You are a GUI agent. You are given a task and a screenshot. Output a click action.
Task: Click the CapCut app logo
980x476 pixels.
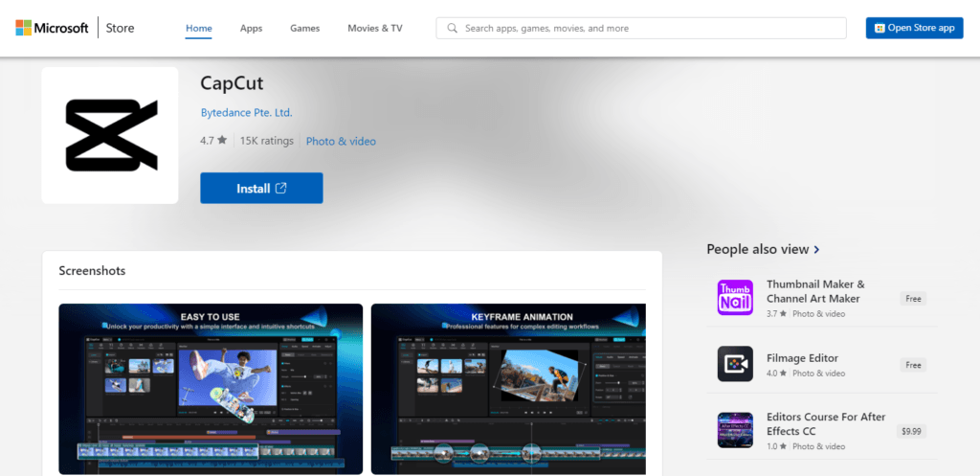[110, 135]
